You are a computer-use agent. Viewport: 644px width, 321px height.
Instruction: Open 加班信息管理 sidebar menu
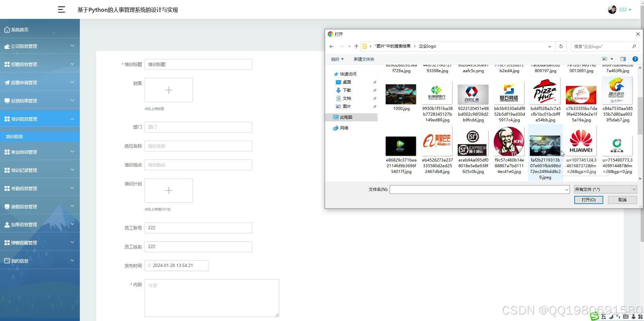(40, 225)
